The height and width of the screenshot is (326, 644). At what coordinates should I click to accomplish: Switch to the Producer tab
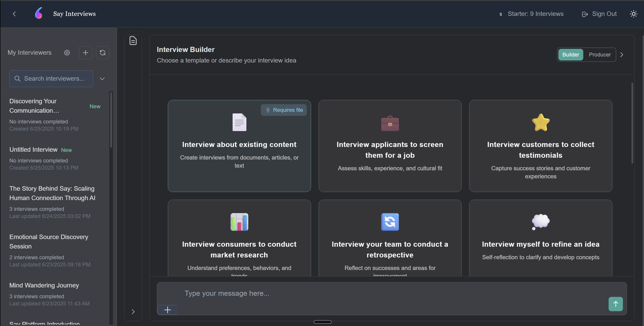click(599, 54)
